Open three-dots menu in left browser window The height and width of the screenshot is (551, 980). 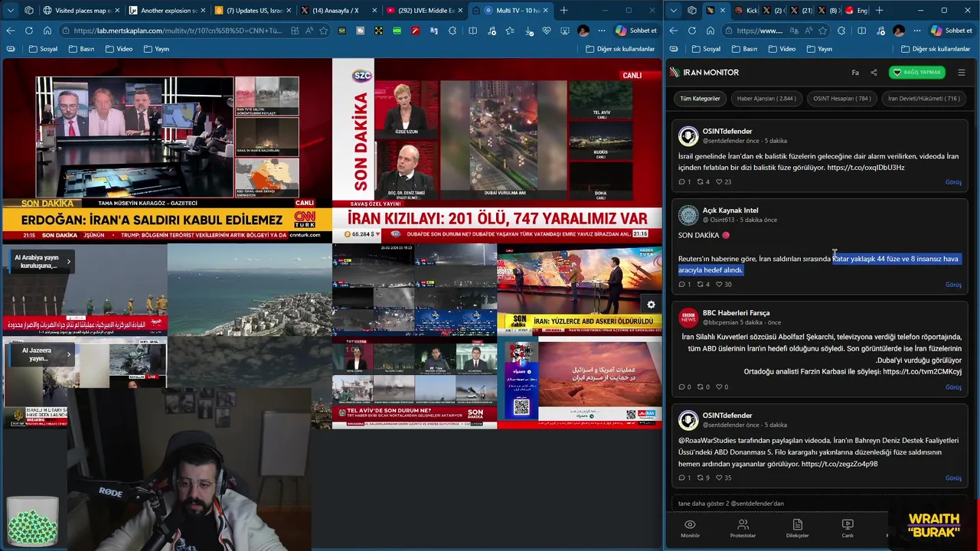(601, 31)
